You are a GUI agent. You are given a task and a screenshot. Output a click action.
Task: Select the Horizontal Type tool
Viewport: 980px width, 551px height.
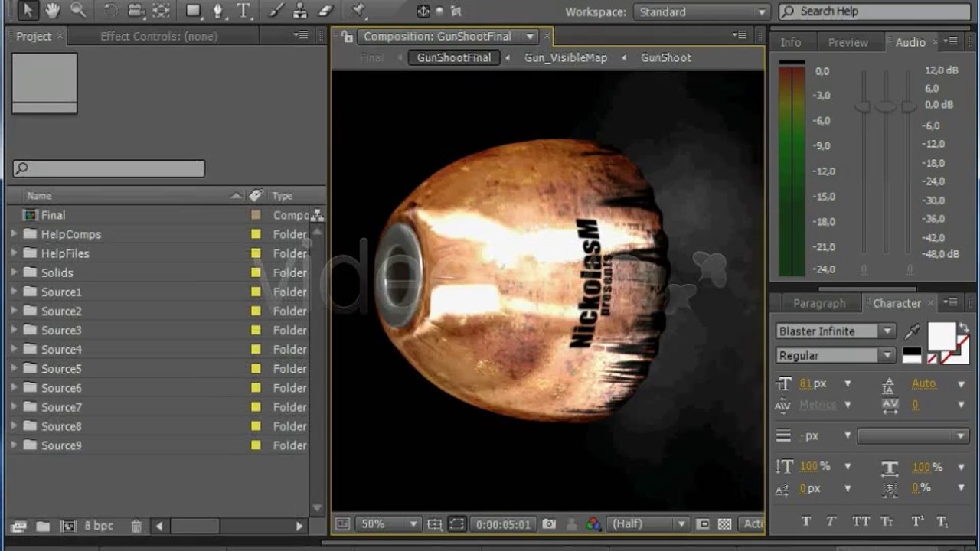click(x=243, y=11)
